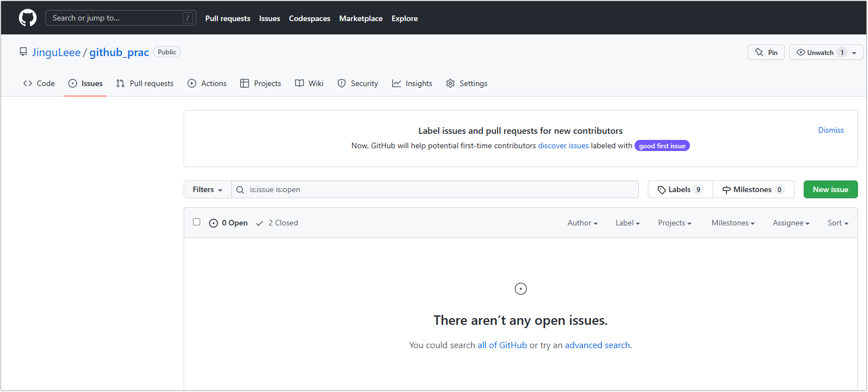The width and height of the screenshot is (868, 392).
Task: Focus the 'Search or jump to' field
Action: [x=121, y=18]
